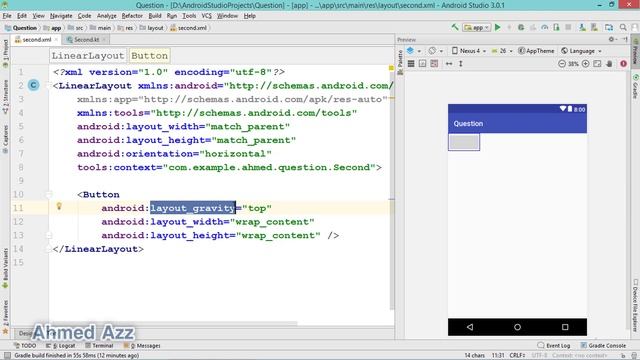Open the Nexus 4 device dropdown

pos(469,51)
